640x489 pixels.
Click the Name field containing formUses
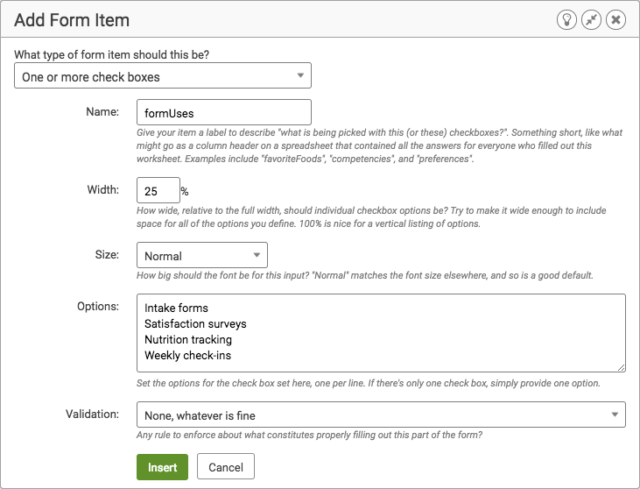pos(224,112)
